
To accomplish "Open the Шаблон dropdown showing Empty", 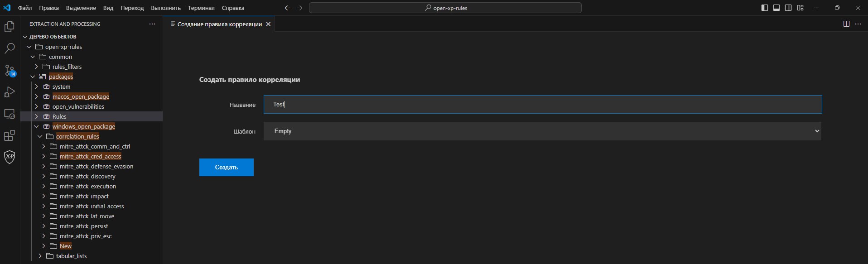I will point(542,131).
